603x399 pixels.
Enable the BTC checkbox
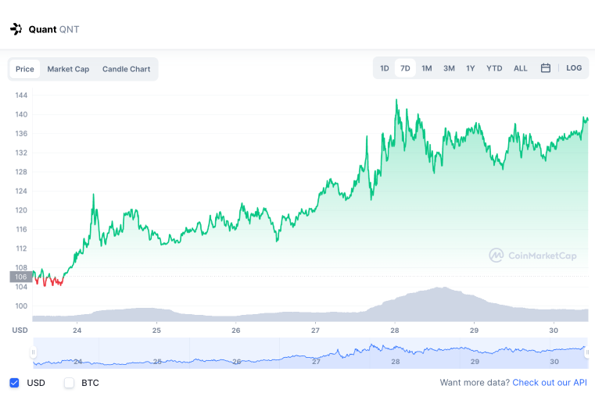tap(69, 383)
